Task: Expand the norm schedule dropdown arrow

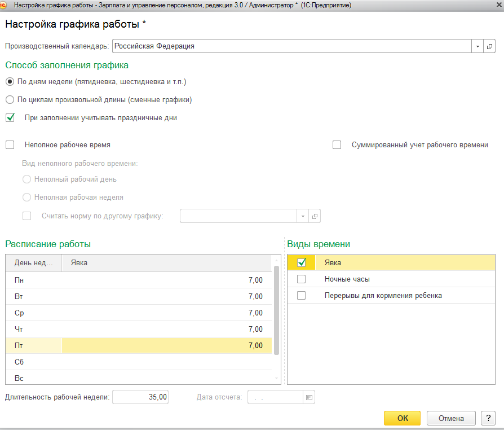Action: pyautogui.click(x=303, y=216)
